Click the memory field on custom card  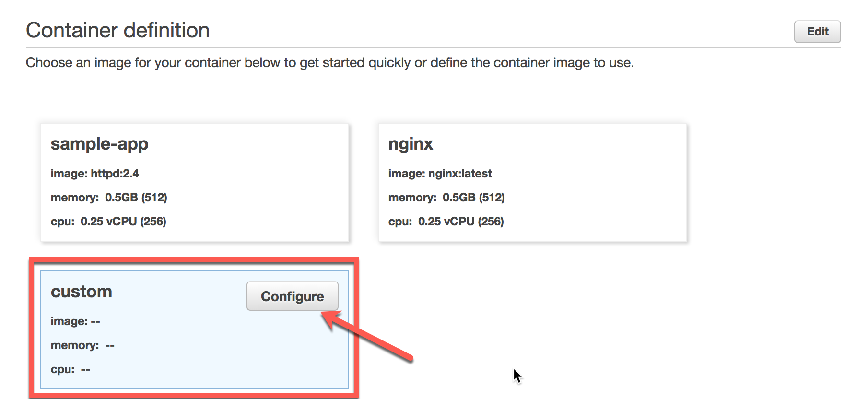(82, 345)
